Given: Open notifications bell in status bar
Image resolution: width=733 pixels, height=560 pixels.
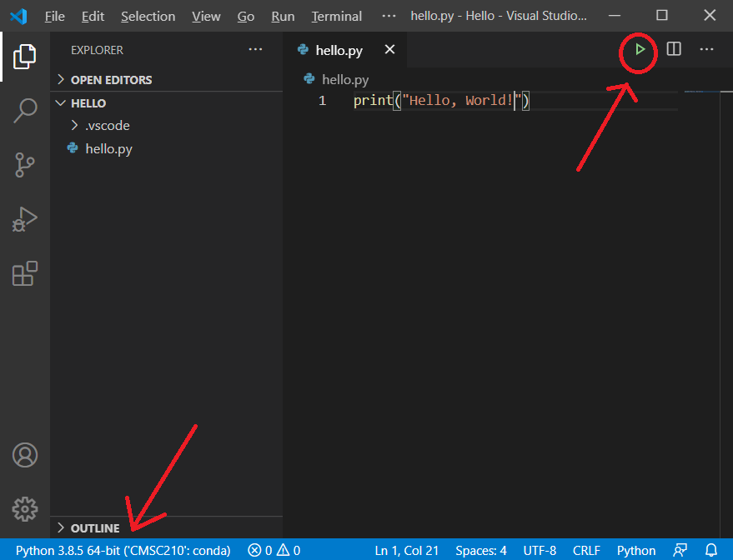Looking at the screenshot, I should (x=711, y=550).
